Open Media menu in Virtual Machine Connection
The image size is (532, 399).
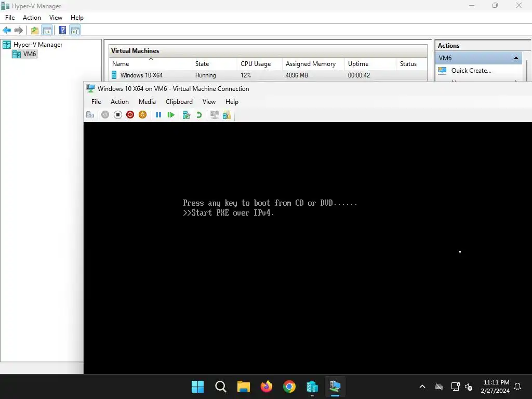[x=147, y=102]
